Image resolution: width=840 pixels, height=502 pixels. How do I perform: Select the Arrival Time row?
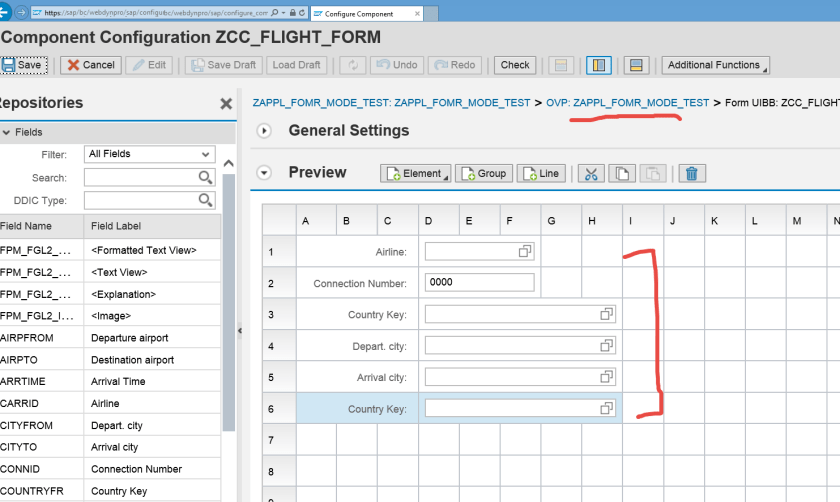(x=110, y=381)
